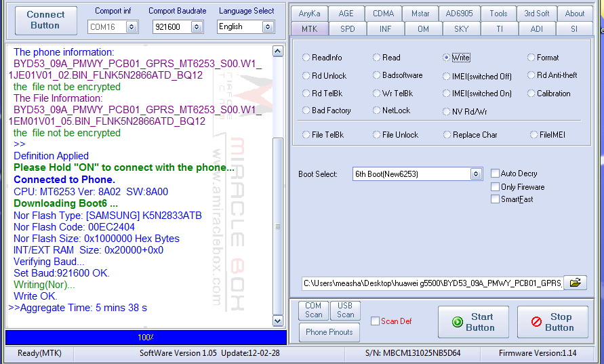The height and width of the screenshot is (364, 604).
Task: Select the MTK tab
Action: 309,29
